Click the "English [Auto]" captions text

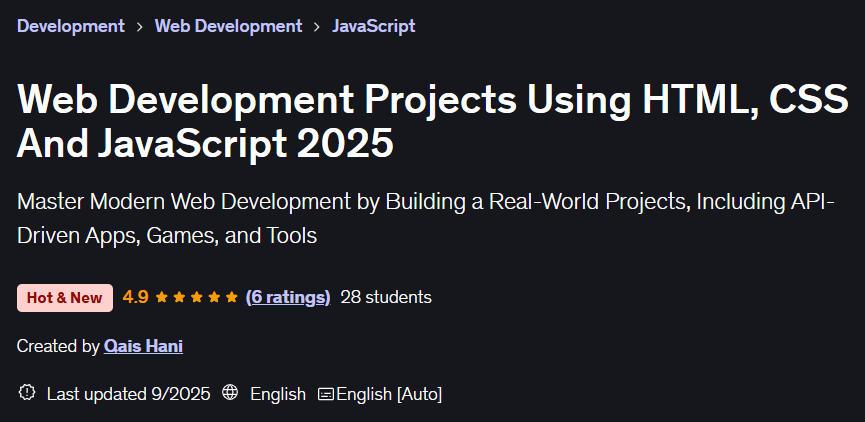pos(389,394)
